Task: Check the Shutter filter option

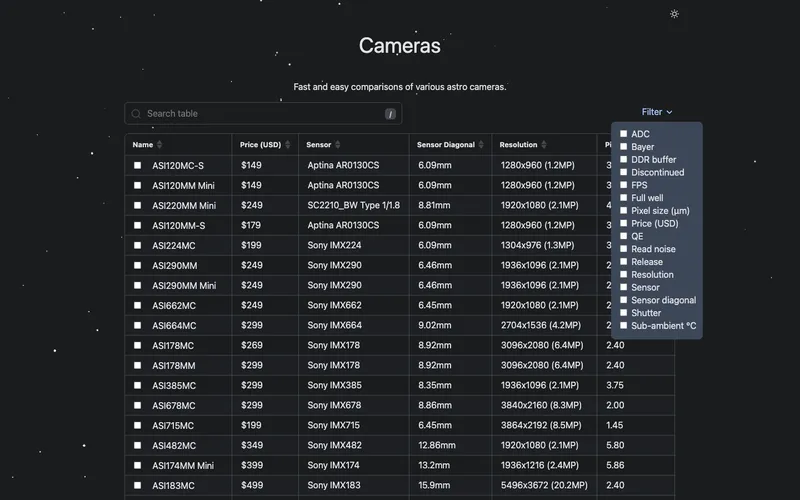Action: pyautogui.click(x=623, y=312)
